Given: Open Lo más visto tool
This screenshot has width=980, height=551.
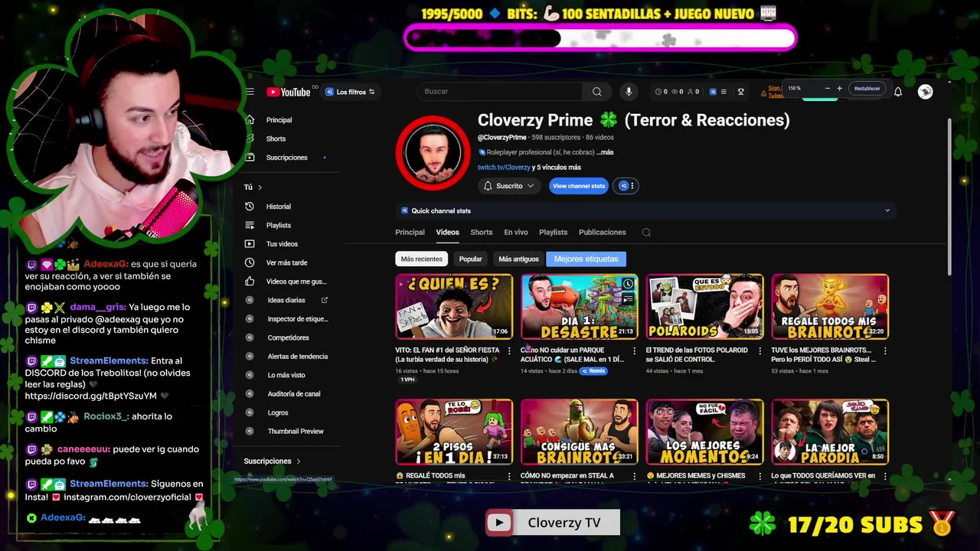Looking at the screenshot, I should [286, 375].
